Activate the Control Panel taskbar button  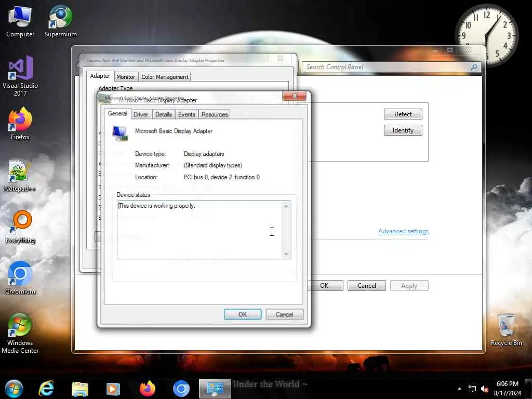[x=215, y=389]
